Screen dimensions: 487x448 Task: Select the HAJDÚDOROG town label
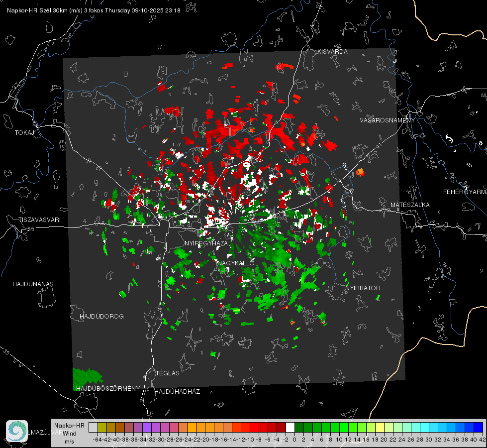click(x=101, y=316)
